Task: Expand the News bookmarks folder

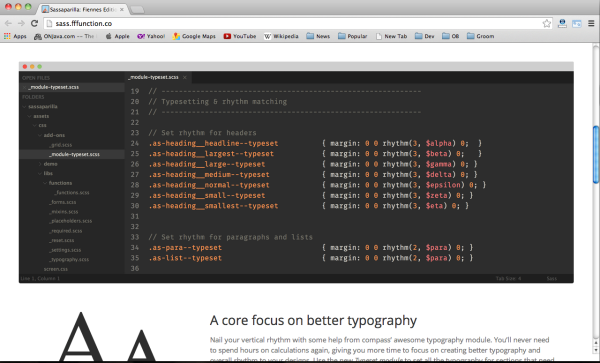Action: 318,36
